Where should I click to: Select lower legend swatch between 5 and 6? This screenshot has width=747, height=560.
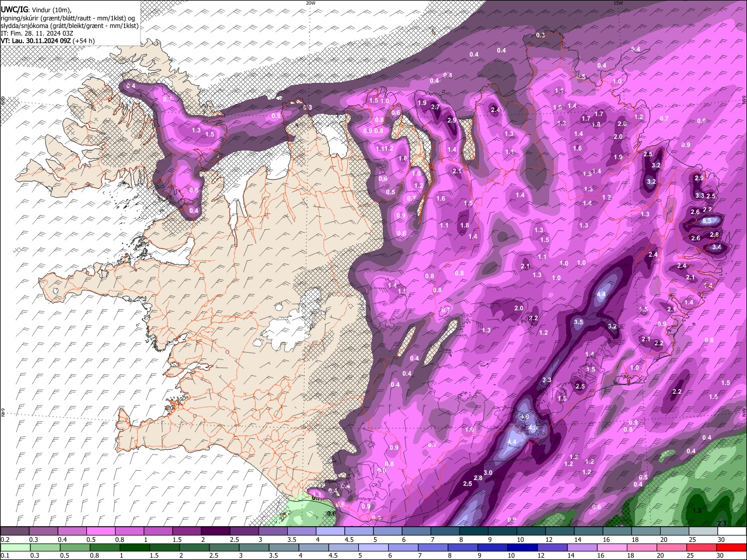(373, 547)
